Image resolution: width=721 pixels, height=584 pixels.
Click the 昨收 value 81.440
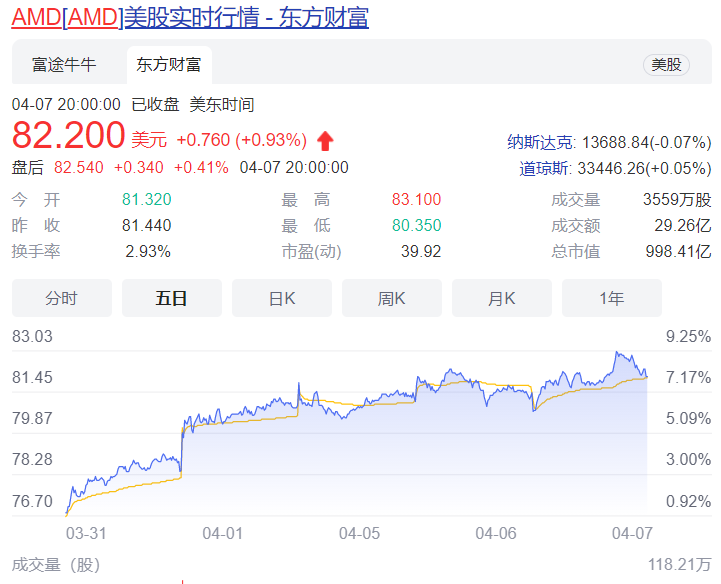click(147, 225)
